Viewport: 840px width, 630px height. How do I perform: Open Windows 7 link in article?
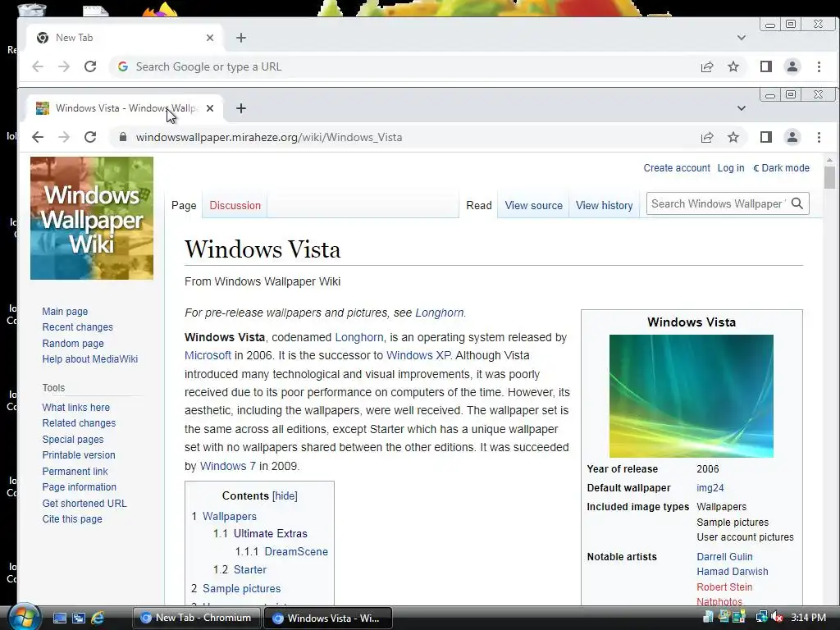tap(228, 466)
